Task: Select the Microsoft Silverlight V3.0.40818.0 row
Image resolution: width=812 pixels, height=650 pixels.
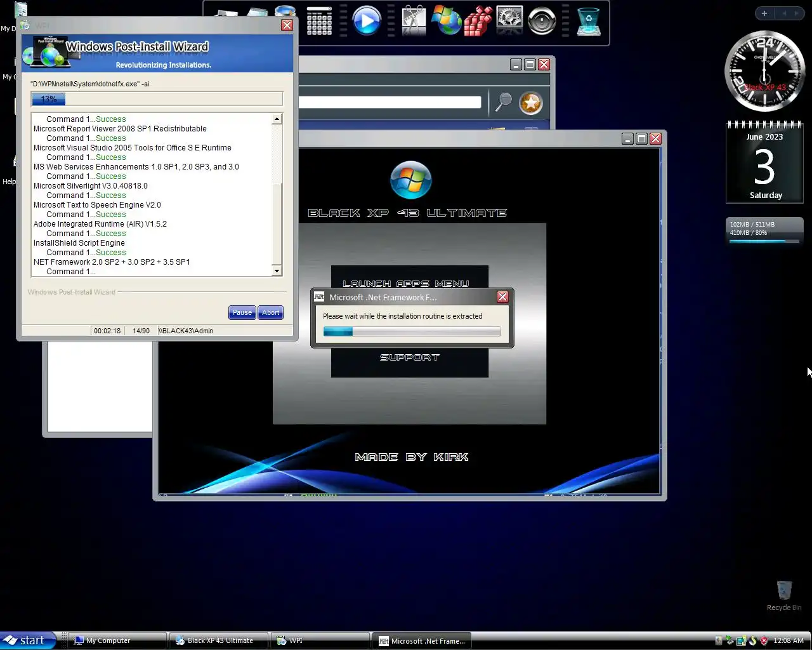Action: coord(90,185)
